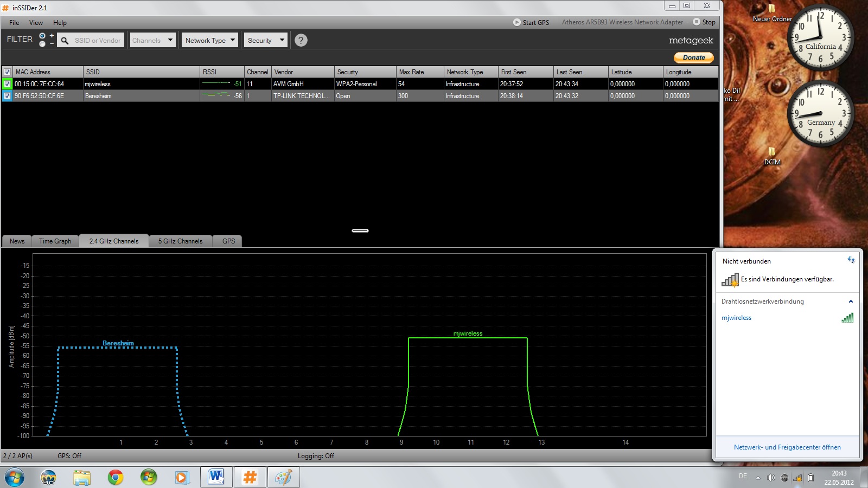This screenshot has width=868, height=488.
Task: Click the white splitter handle above the tabs
Action: point(360,230)
